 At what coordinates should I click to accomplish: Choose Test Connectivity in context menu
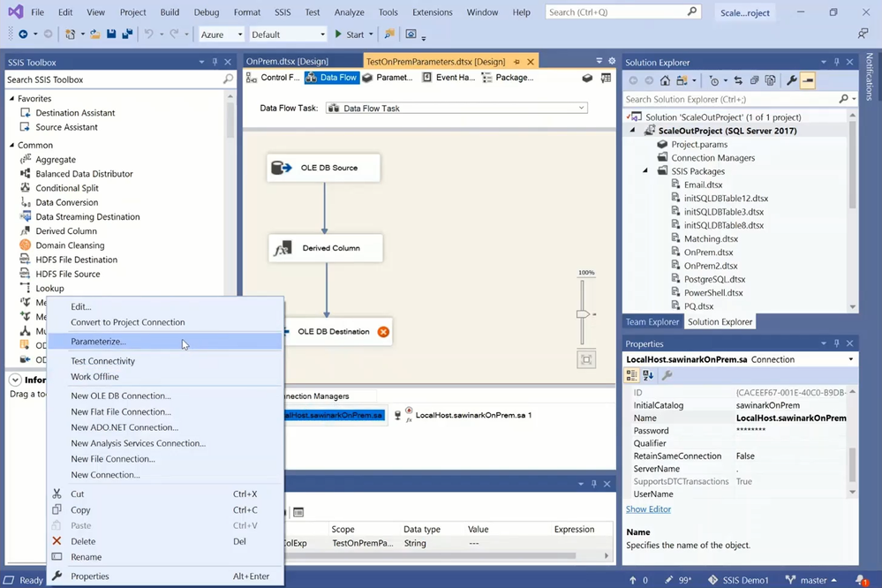click(164, 361)
